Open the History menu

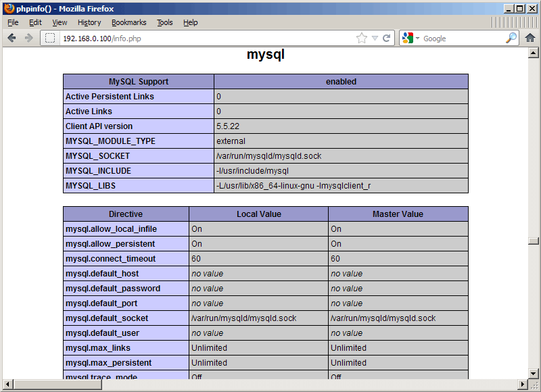click(89, 22)
